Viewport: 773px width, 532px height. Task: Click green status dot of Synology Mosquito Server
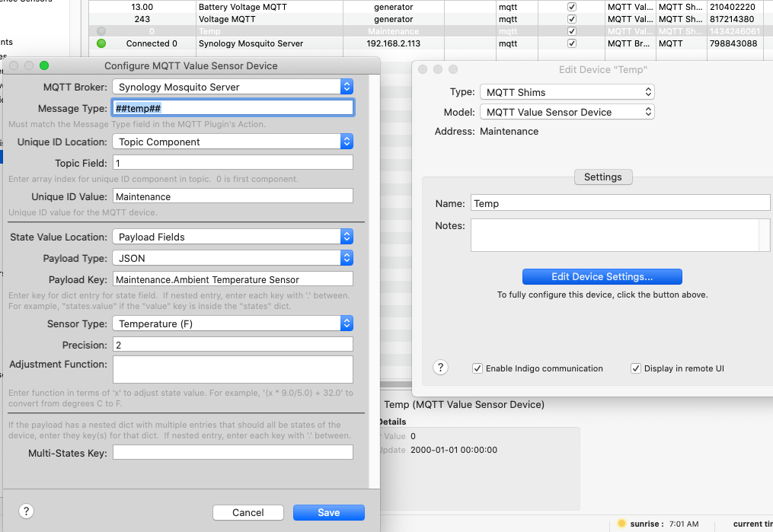[101, 43]
